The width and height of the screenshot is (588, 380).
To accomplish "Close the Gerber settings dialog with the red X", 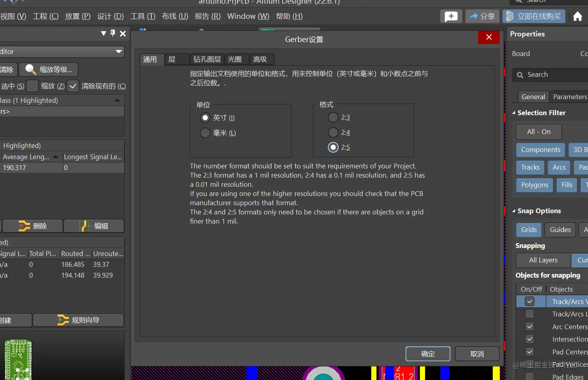I will pos(489,37).
